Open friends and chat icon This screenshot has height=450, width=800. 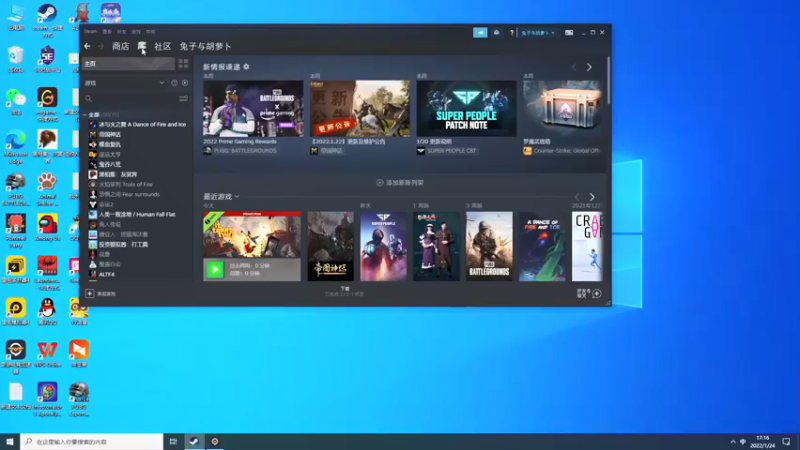point(596,293)
